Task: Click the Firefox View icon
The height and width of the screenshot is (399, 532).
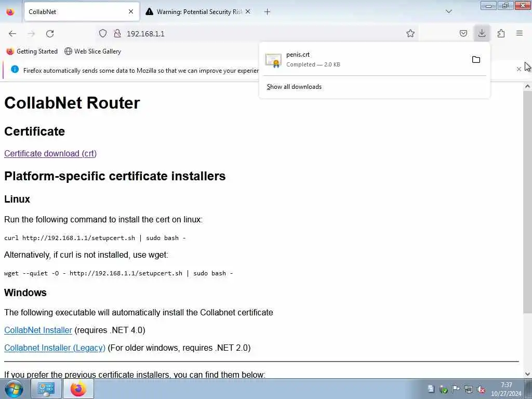Action: click(10, 12)
